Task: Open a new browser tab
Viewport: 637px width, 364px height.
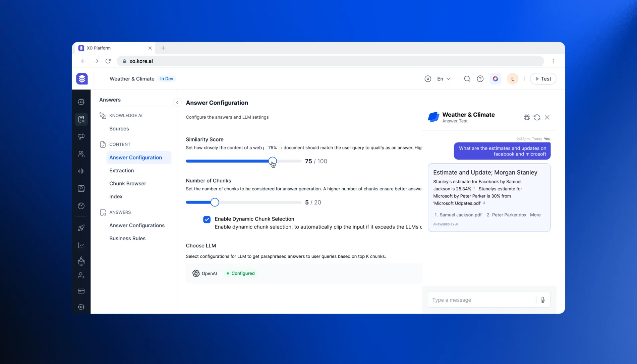Action: (163, 48)
